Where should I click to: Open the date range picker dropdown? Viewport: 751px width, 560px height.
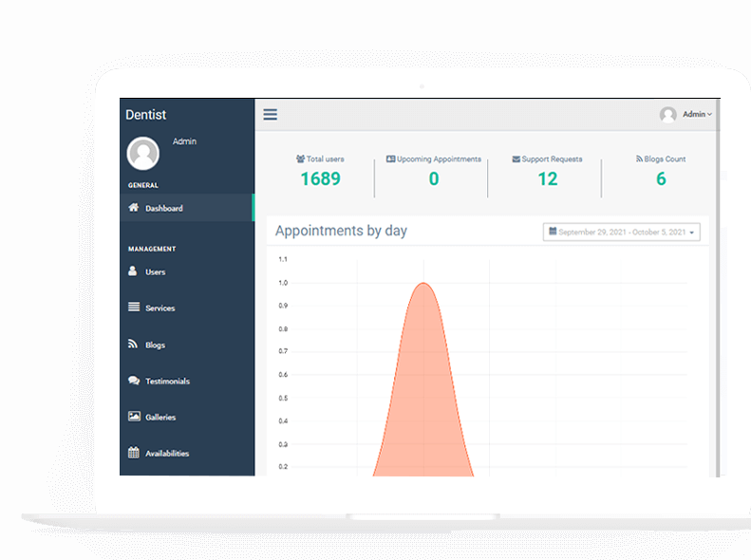[x=621, y=233]
